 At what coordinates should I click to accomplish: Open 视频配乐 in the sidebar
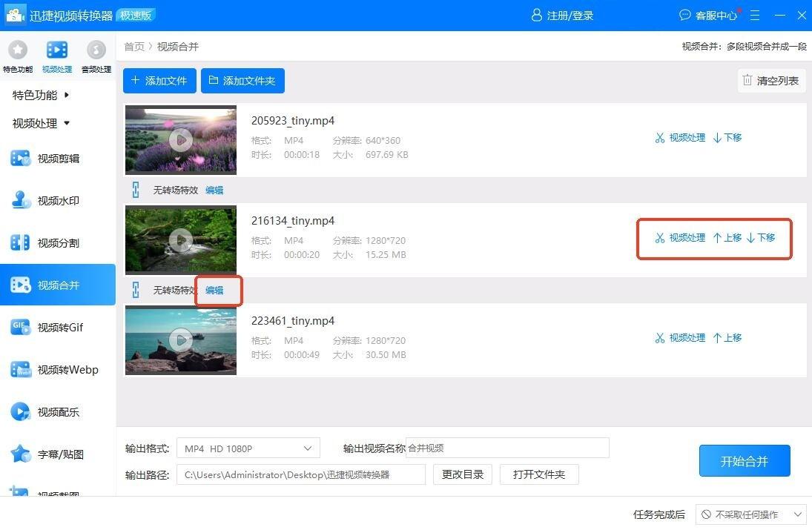[x=58, y=411]
